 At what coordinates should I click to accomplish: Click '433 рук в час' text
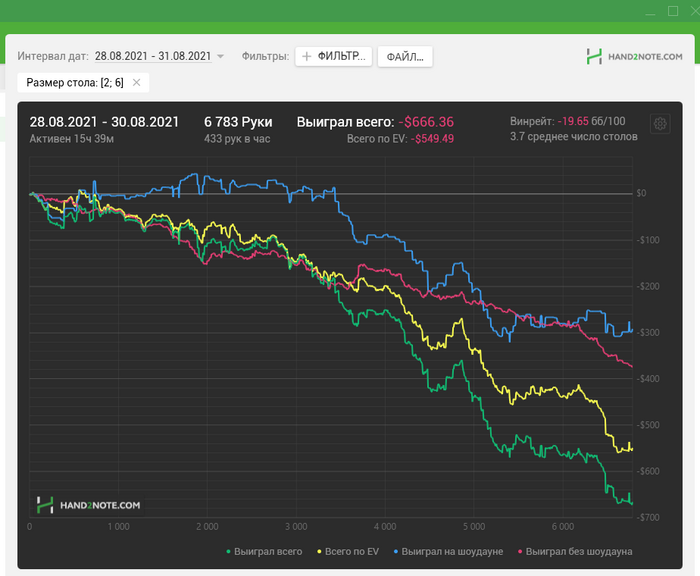(x=237, y=139)
